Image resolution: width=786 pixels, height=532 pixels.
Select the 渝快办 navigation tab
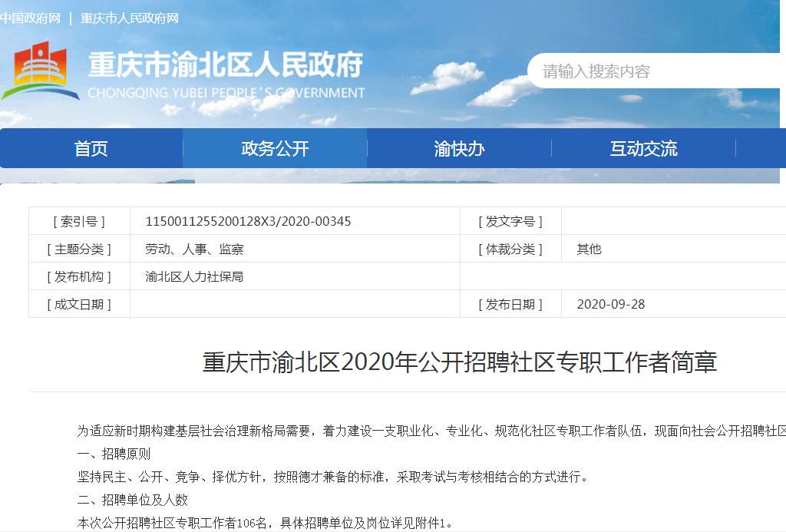coord(459,149)
